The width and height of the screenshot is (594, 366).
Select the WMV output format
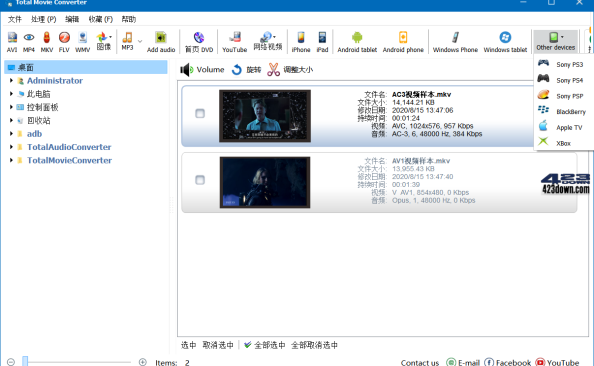click(x=82, y=42)
